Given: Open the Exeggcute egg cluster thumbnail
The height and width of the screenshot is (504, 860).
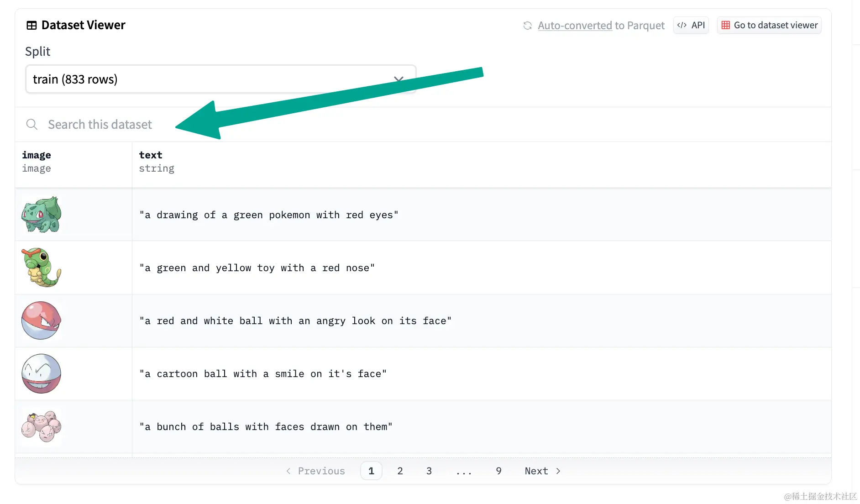Looking at the screenshot, I should 41,426.
